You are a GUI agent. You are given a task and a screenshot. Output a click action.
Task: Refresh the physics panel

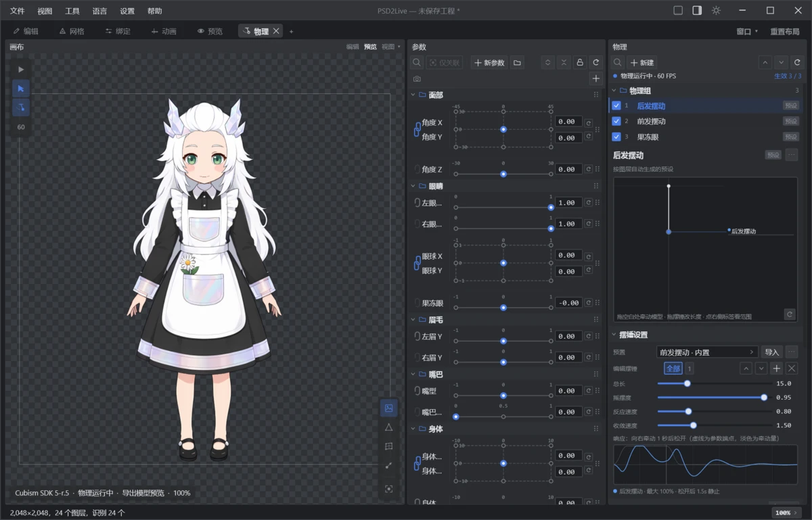point(798,62)
